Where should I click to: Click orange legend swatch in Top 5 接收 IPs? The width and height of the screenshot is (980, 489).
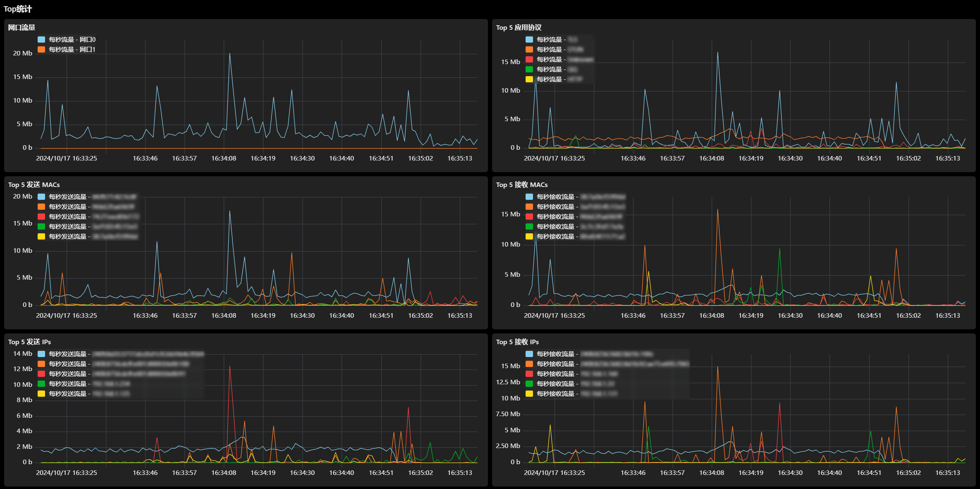pos(529,364)
